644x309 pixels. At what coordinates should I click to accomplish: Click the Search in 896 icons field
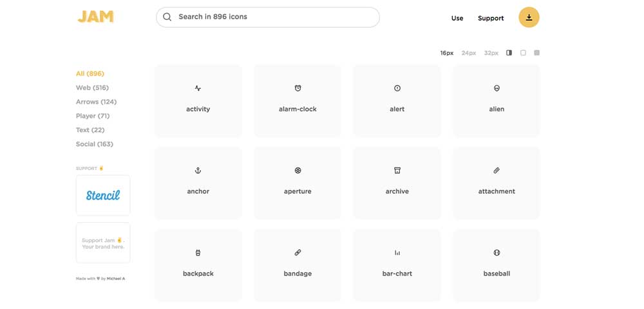point(268,17)
